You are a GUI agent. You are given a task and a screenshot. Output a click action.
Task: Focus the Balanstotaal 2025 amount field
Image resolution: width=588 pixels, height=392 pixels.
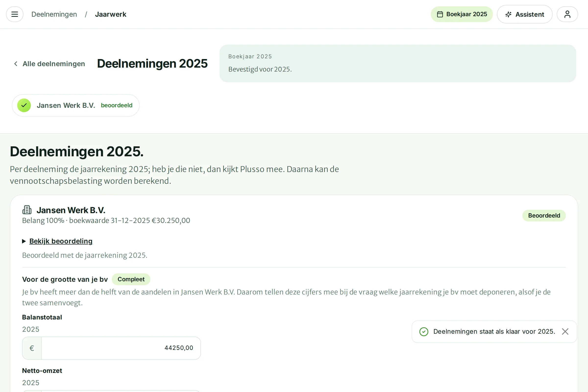(111, 348)
